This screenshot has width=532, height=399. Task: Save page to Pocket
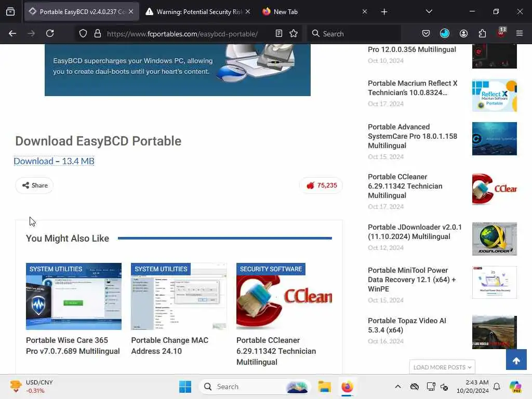coord(426,33)
